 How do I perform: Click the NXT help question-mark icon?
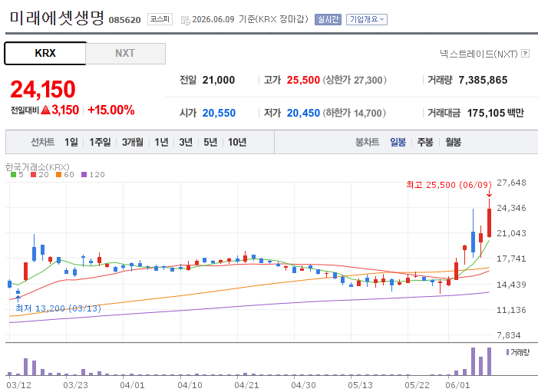525,54
